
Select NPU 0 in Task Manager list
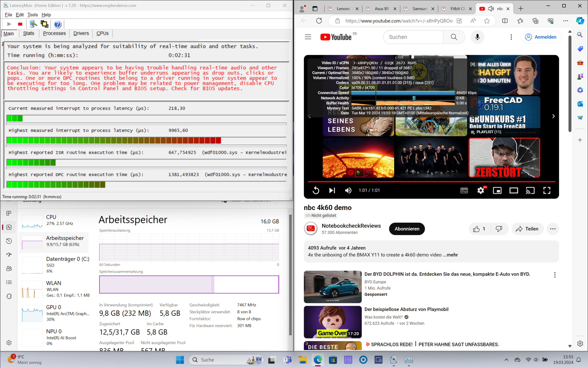pyautogui.click(x=54, y=337)
